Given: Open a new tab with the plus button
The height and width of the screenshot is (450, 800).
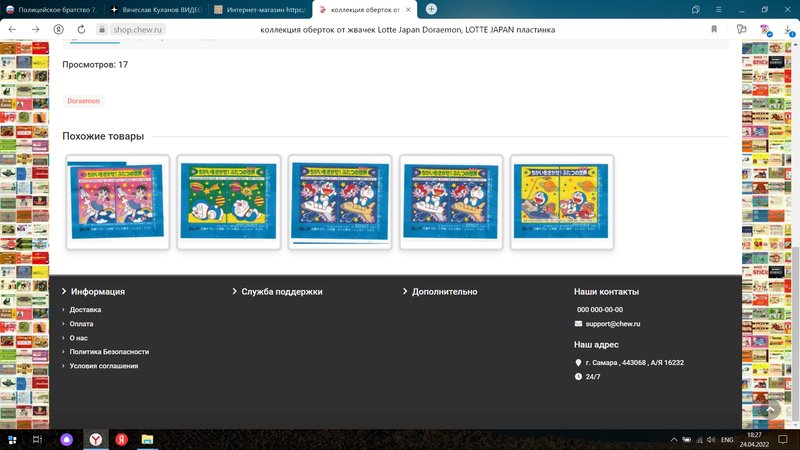Looking at the screenshot, I should (431, 9).
